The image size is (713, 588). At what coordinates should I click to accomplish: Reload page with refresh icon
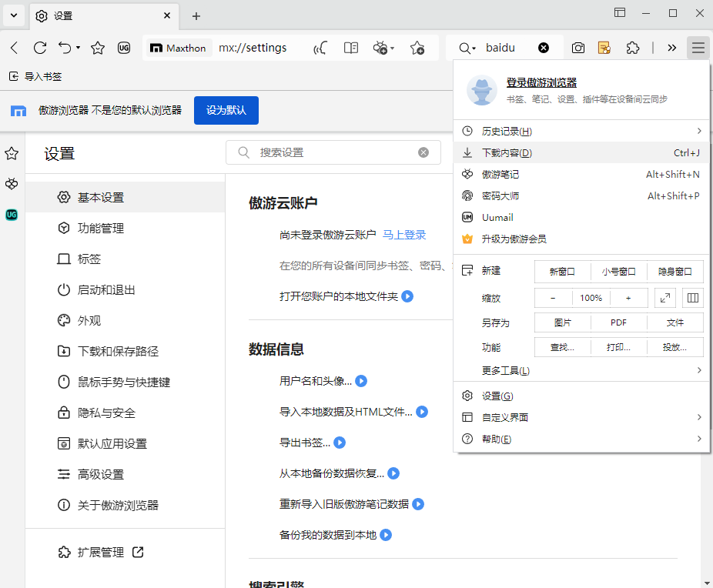coord(40,48)
